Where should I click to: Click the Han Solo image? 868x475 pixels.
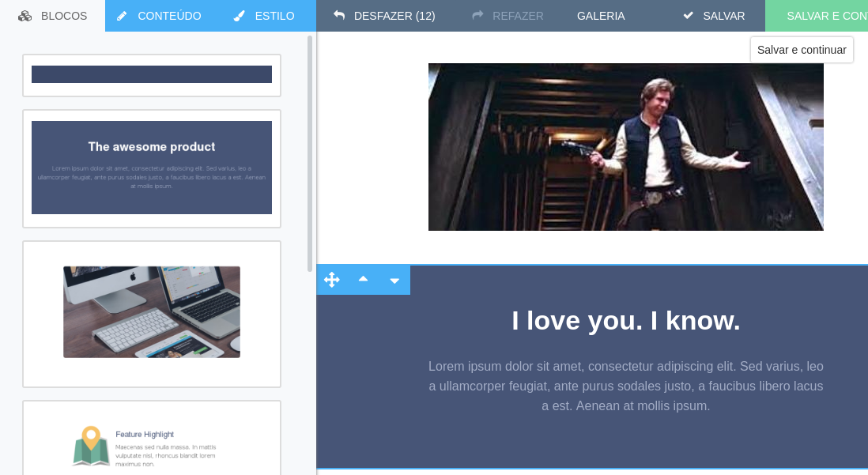[625, 147]
